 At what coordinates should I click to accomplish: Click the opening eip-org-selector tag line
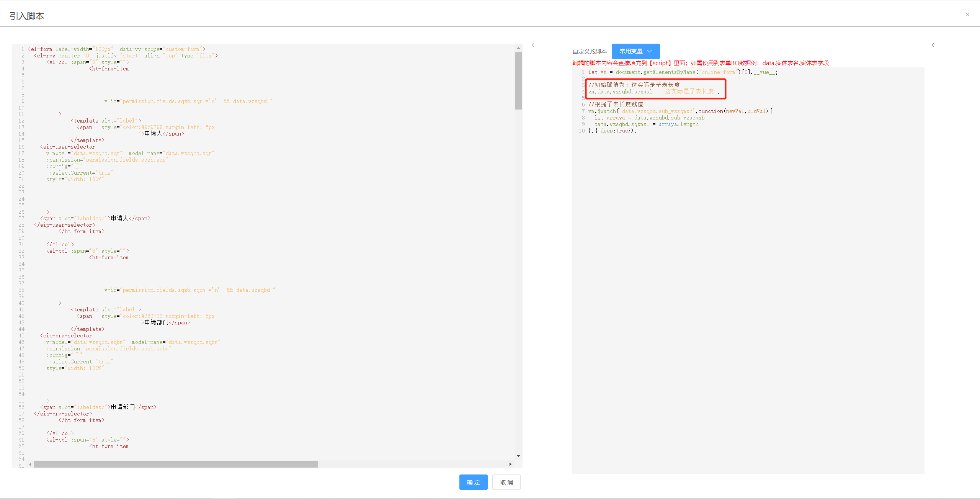tap(66, 335)
